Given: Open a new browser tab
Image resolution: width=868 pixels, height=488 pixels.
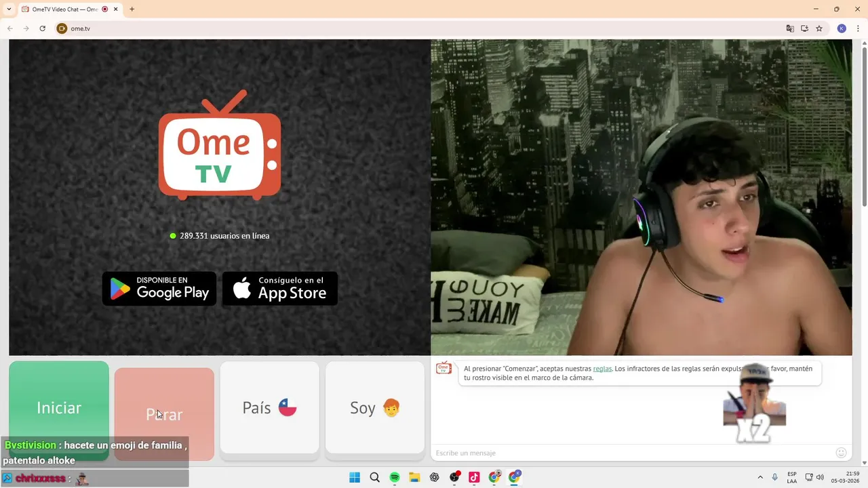Looking at the screenshot, I should (x=132, y=9).
